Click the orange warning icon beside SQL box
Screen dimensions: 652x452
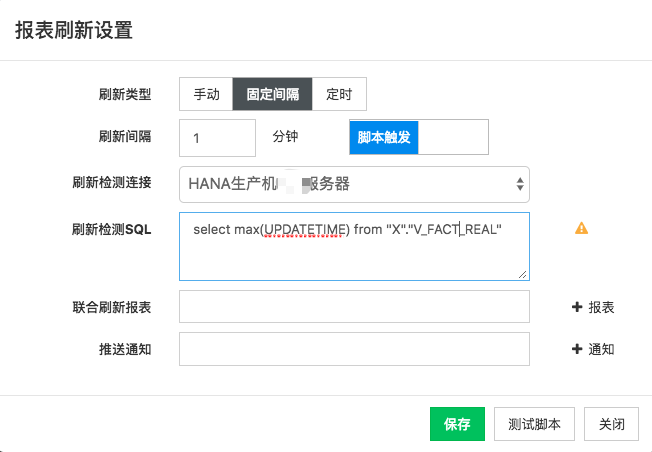click(581, 228)
